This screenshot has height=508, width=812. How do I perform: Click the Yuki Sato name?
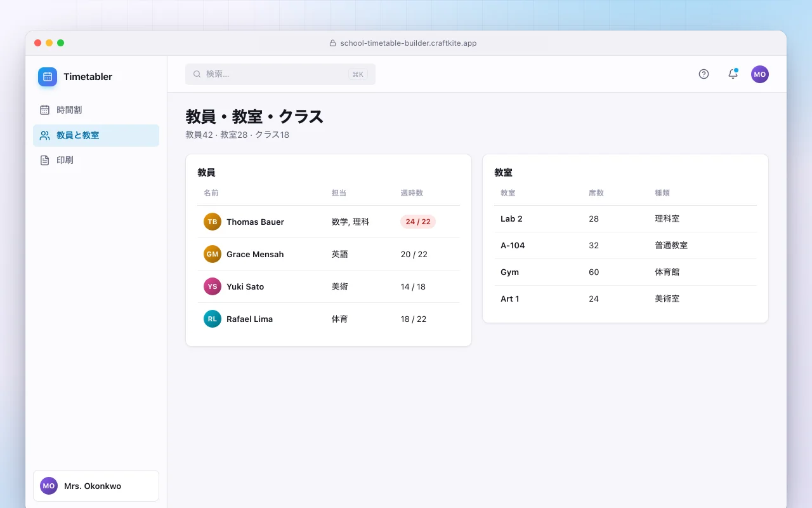point(245,286)
